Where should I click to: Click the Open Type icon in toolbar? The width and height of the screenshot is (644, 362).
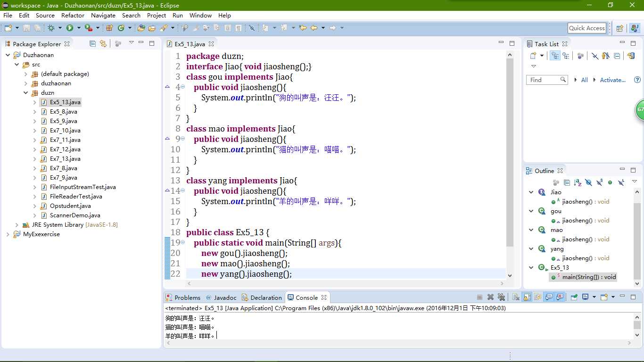[141, 28]
